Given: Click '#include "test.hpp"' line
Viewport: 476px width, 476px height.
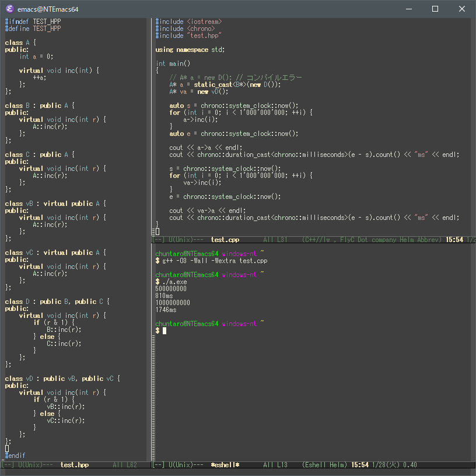Looking at the screenshot, I should 188,36.
